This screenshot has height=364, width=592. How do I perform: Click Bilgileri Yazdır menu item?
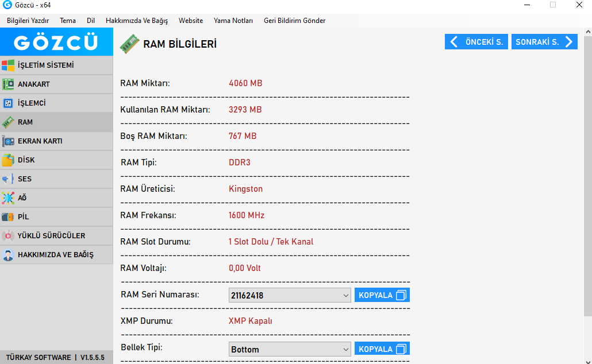click(x=28, y=21)
